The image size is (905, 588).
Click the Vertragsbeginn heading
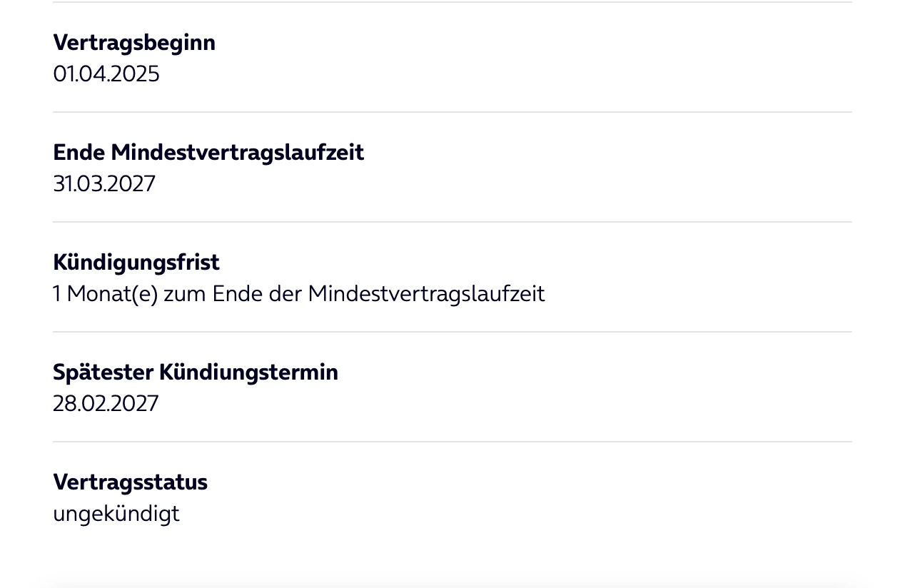134,43
